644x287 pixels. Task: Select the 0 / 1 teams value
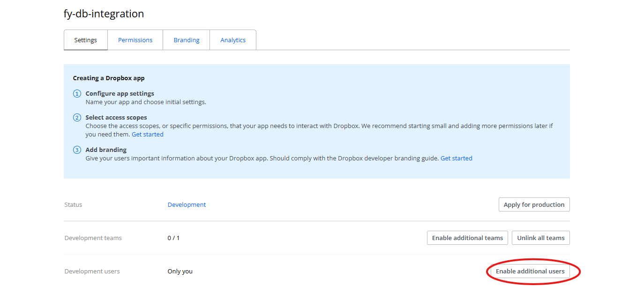[173, 238]
